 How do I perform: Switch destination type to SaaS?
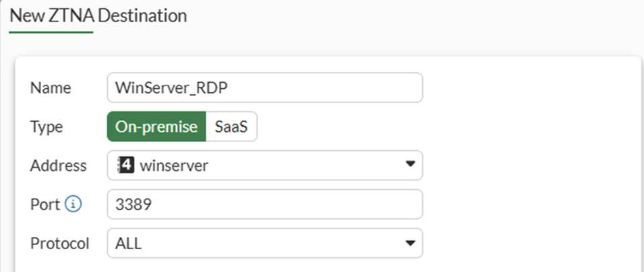pos(231,127)
